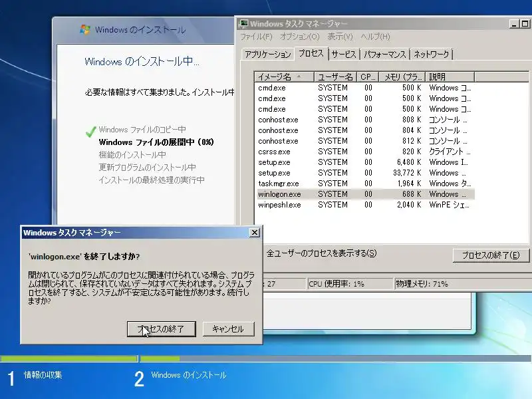Switch to the アプリケーション tab
Screen dimensions: 532x399
(x=268, y=55)
